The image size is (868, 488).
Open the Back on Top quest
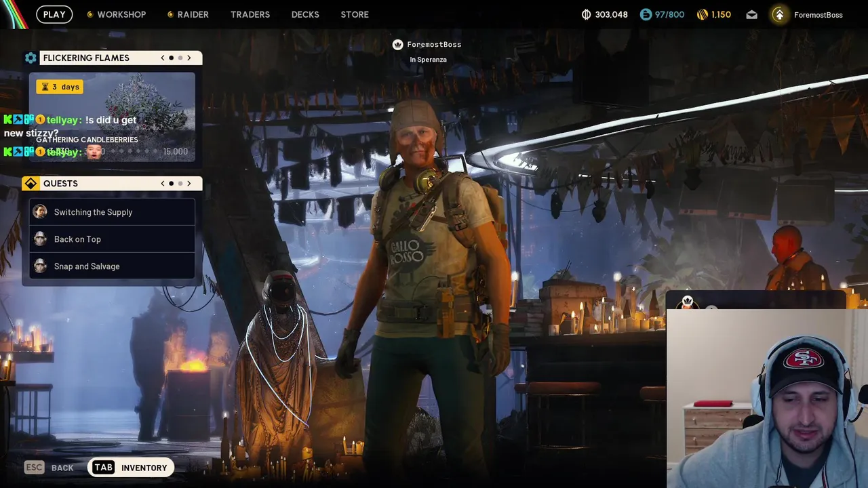112,239
